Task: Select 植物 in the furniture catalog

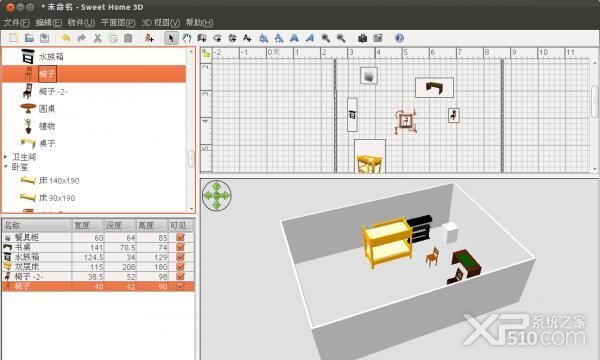Action: [47, 126]
